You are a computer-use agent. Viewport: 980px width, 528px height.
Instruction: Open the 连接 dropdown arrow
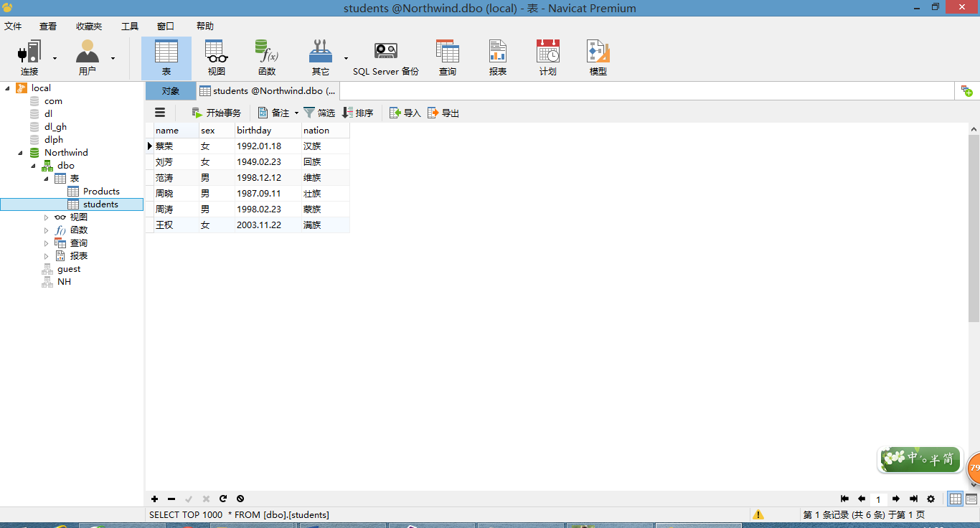coord(55,58)
